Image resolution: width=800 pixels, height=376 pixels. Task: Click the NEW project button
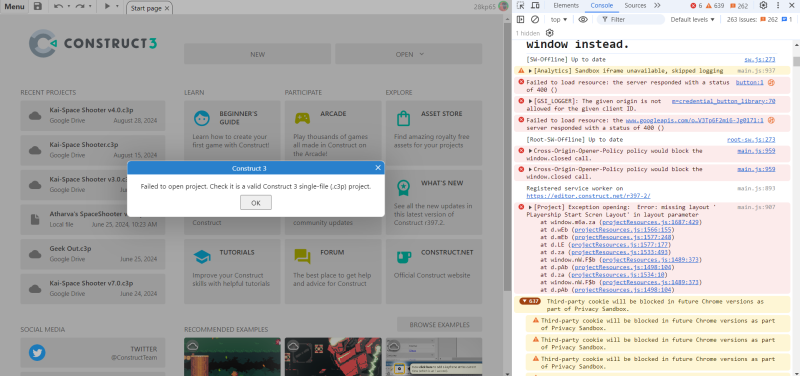(258, 54)
